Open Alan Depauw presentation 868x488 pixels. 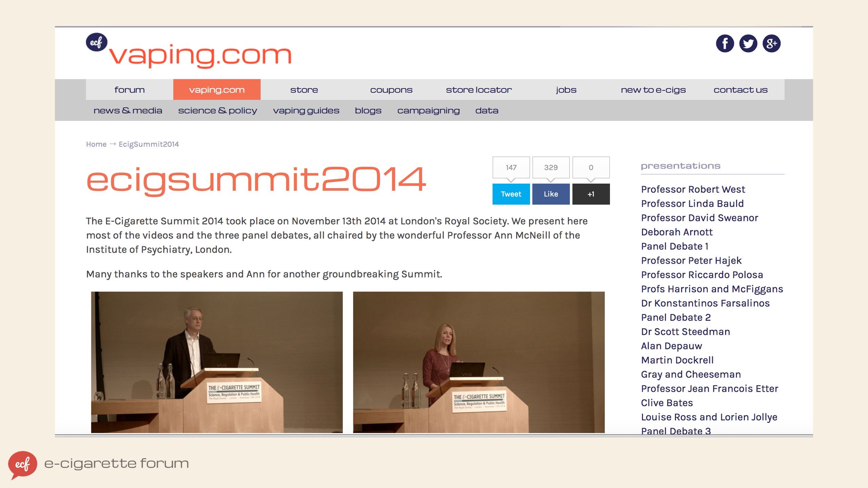[x=671, y=346]
